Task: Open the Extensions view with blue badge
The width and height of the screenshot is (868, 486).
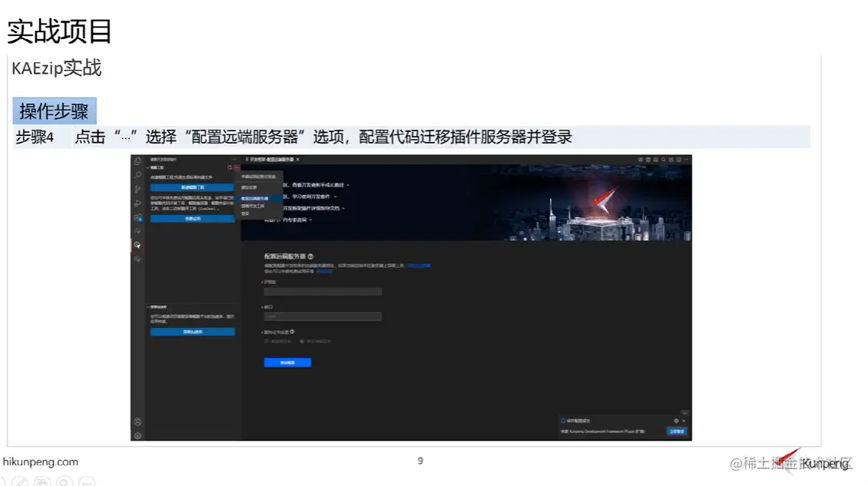Action: click(x=137, y=217)
